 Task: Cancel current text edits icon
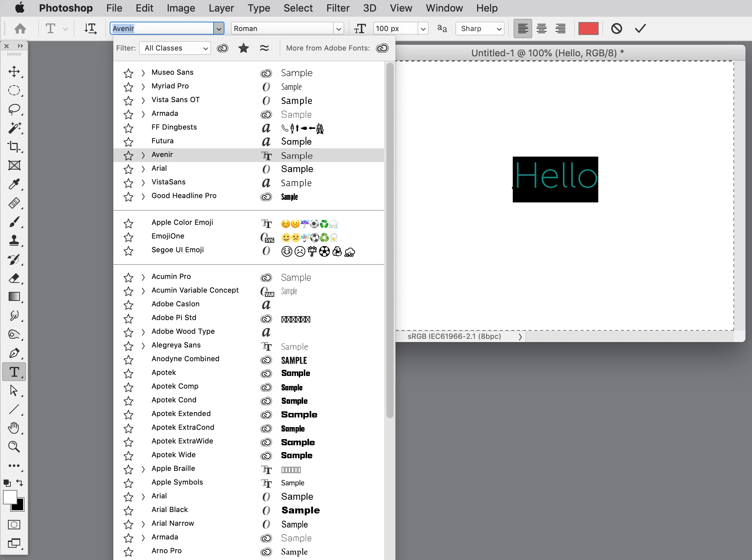click(616, 28)
